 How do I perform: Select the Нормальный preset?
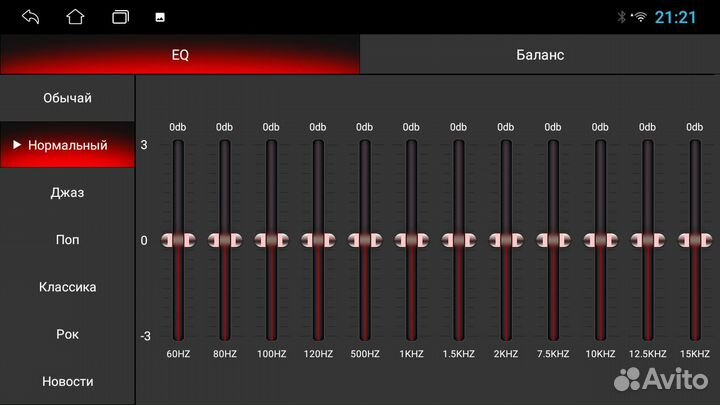click(67, 145)
